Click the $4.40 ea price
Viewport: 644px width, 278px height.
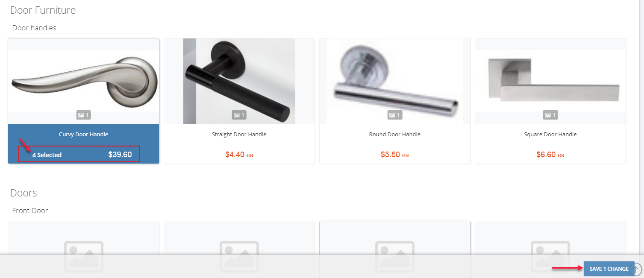point(239,155)
